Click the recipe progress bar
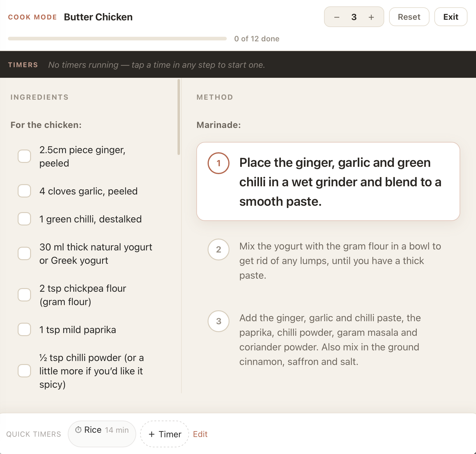 pyautogui.click(x=117, y=39)
